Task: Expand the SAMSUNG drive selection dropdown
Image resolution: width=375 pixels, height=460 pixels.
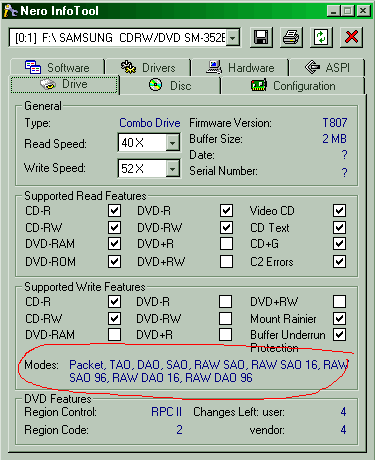Action: [233, 38]
